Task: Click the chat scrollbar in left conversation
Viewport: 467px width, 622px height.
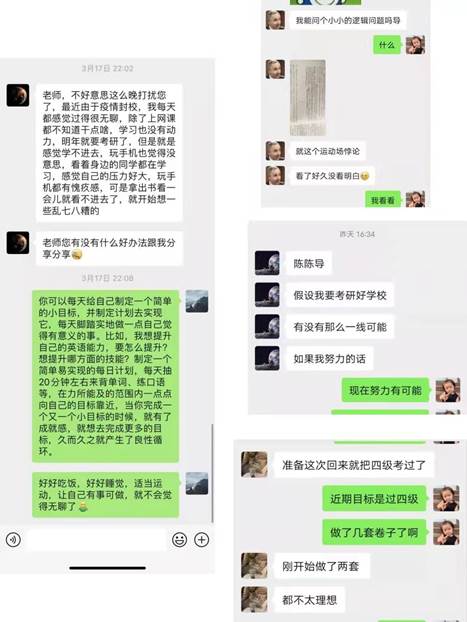Action: pyautogui.click(x=212, y=473)
